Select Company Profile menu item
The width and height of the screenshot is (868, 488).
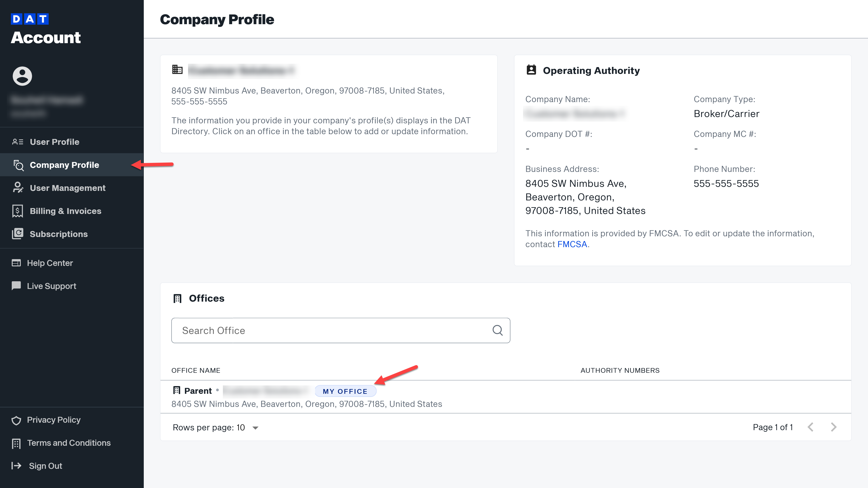72,165
